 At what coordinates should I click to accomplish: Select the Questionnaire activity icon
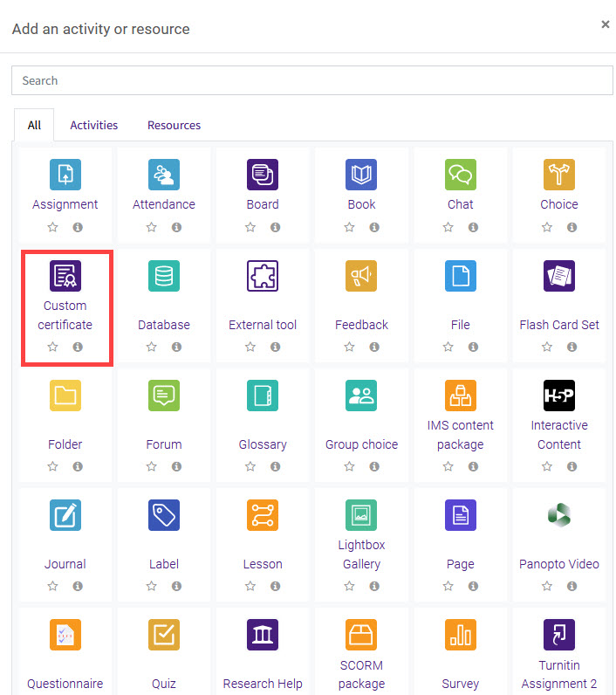tap(65, 635)
